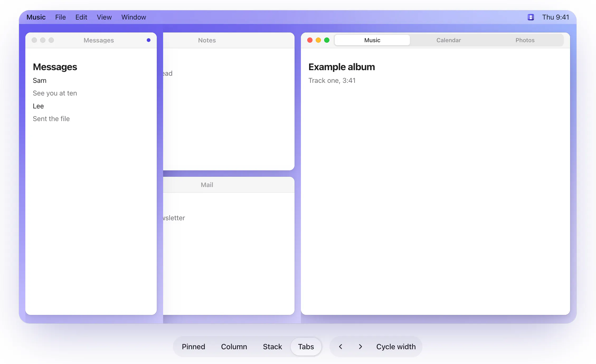Click the pinned dot in Messages title bar

(x=149, y=40)
